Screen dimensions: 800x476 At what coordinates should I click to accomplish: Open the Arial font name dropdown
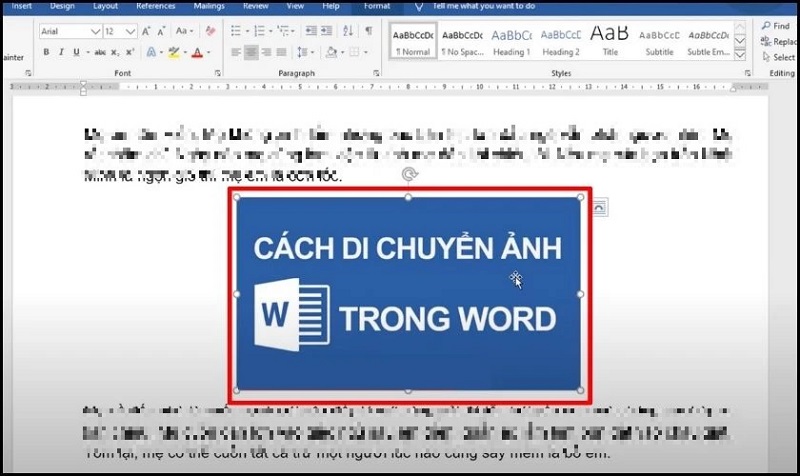[95, 32]
